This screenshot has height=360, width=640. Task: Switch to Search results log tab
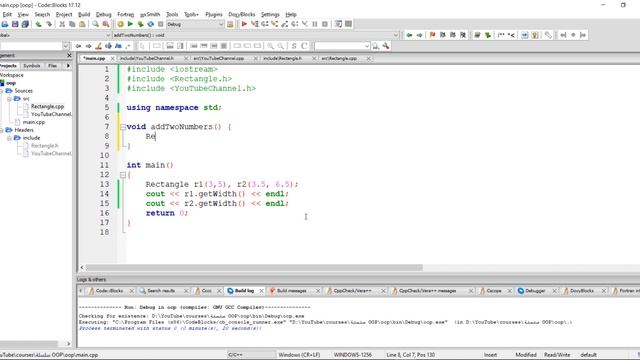pyautogui.click(x=161, y=291)
